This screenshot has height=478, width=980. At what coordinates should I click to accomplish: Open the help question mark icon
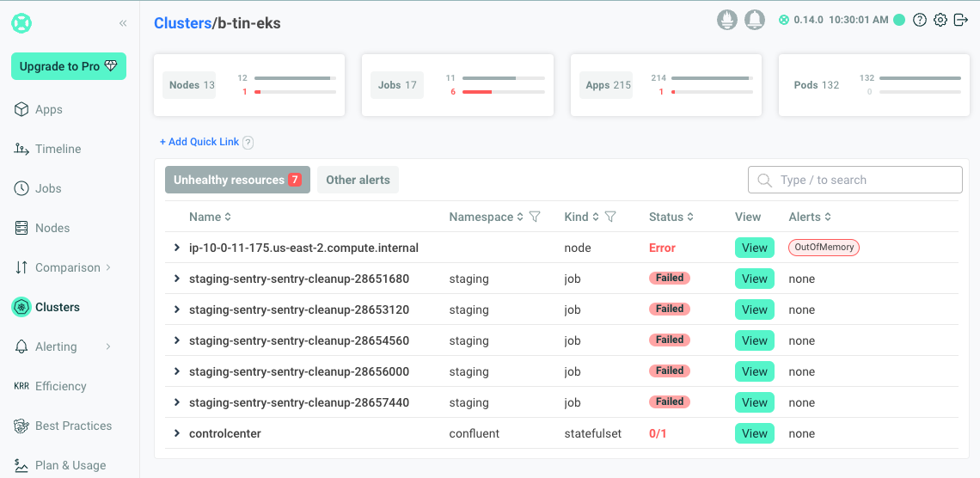pos(920,20)
